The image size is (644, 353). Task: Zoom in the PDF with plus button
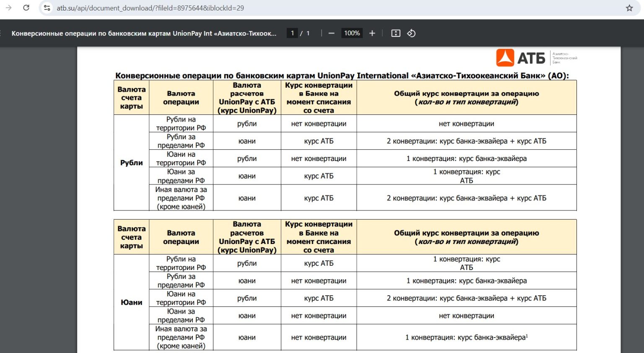click(372, 33)
